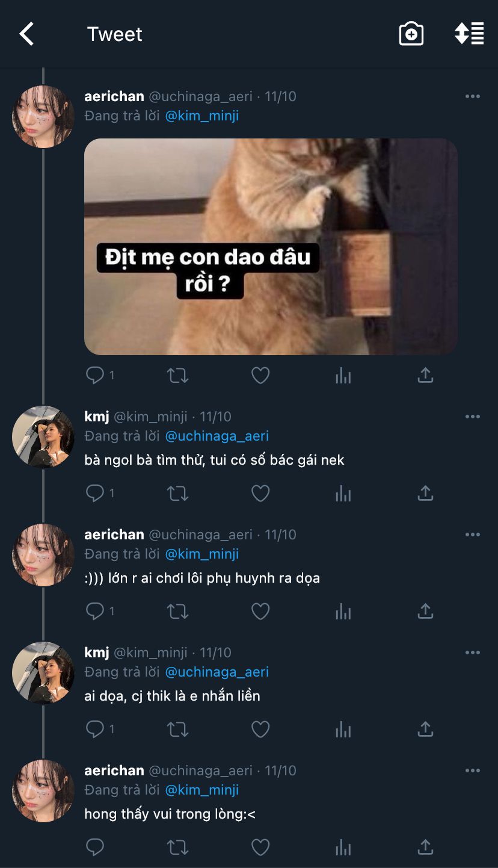Tap the camera add icon in header
This screenshot has width=498, height=868.
pyautogui.click(x=411, y=34)
